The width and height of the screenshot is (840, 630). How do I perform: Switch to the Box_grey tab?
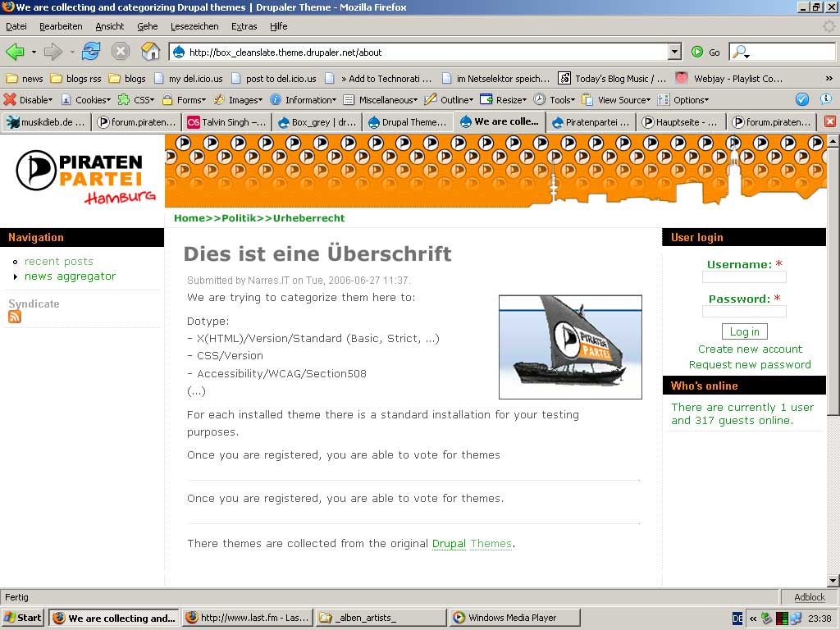(317, 122)
